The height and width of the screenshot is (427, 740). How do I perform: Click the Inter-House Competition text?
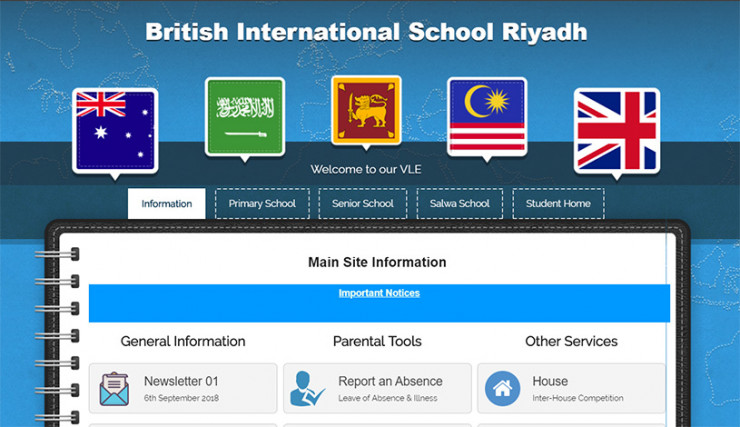coord(578,398)
